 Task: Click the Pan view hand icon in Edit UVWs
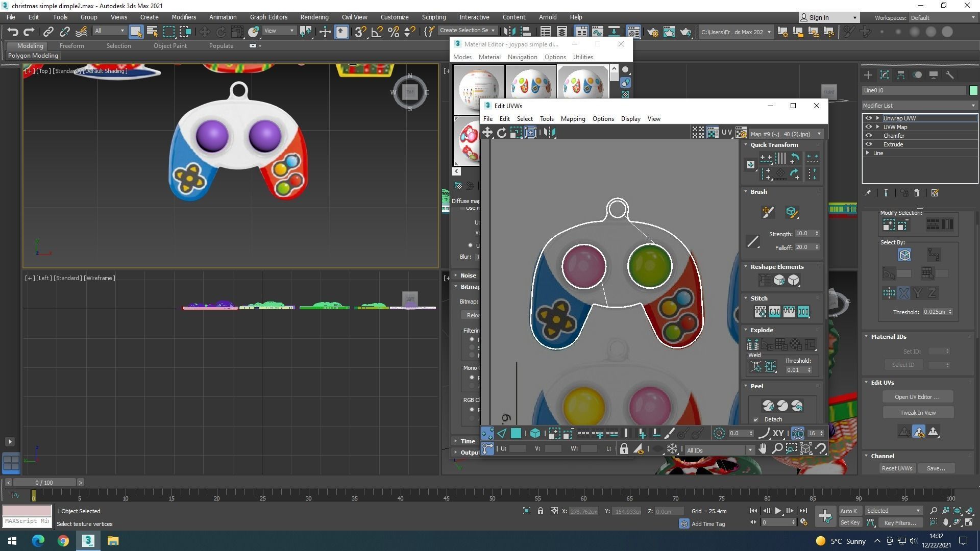click(762, 448)
